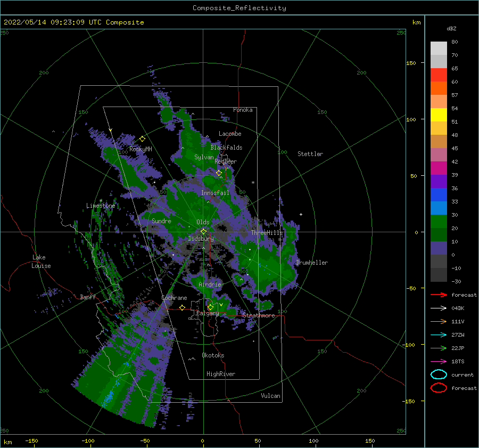Click the white 04DK arrow in legend

439,308
